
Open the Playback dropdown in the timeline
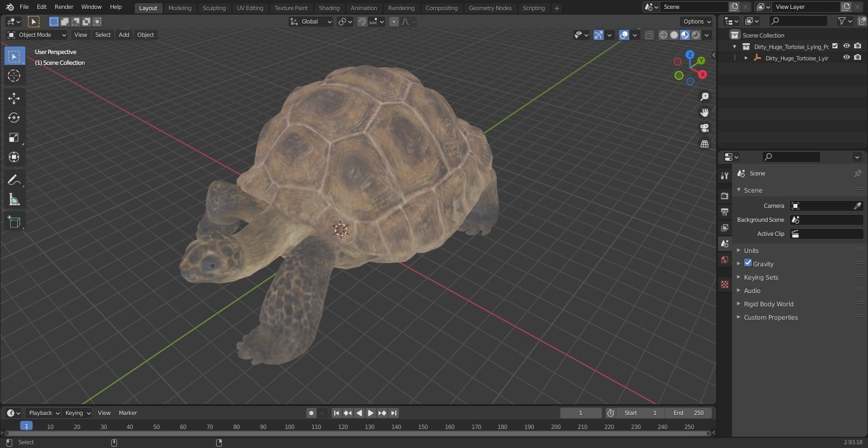point(43,413)
